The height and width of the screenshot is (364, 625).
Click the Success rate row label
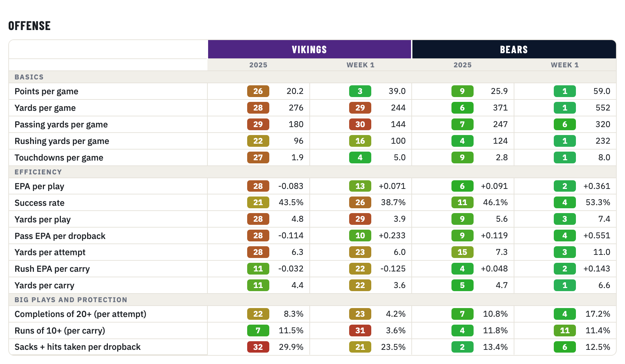(x=39, y=203)
